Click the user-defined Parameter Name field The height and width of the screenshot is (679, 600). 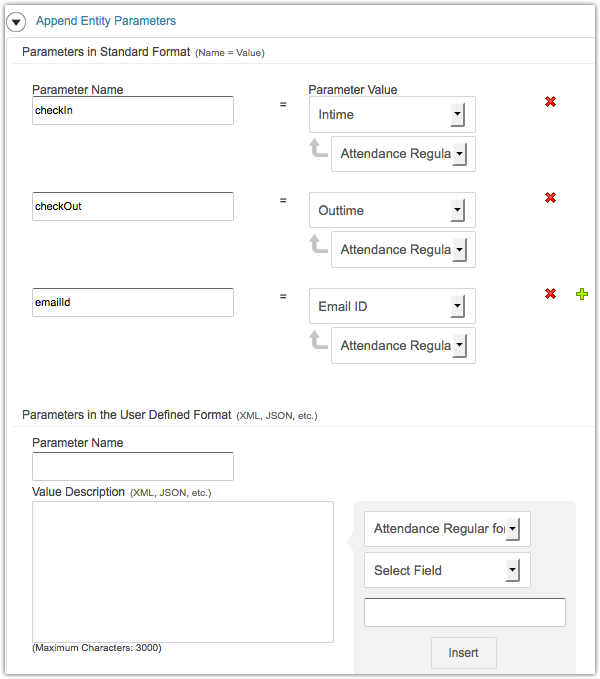coord(133,466)
